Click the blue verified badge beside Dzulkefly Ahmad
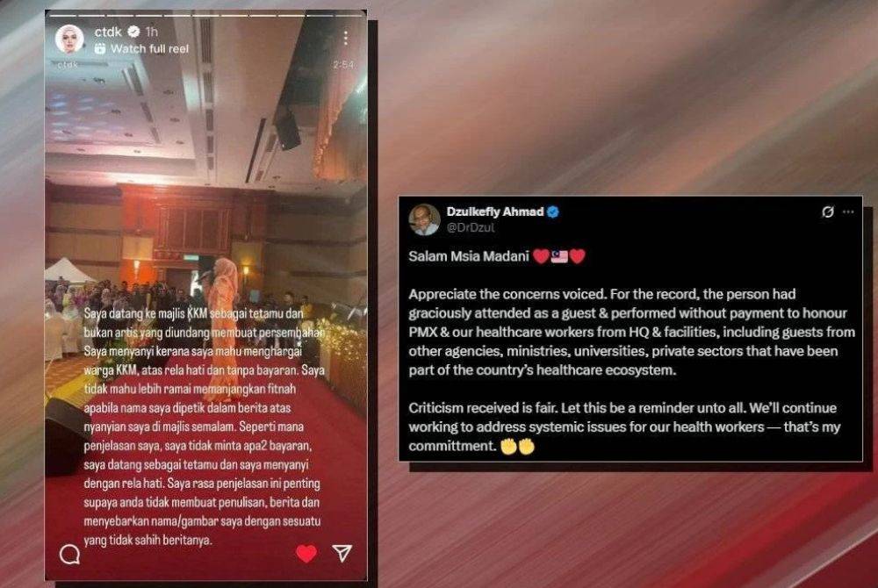Screen dimensions: 878x588 pos(553,212)
